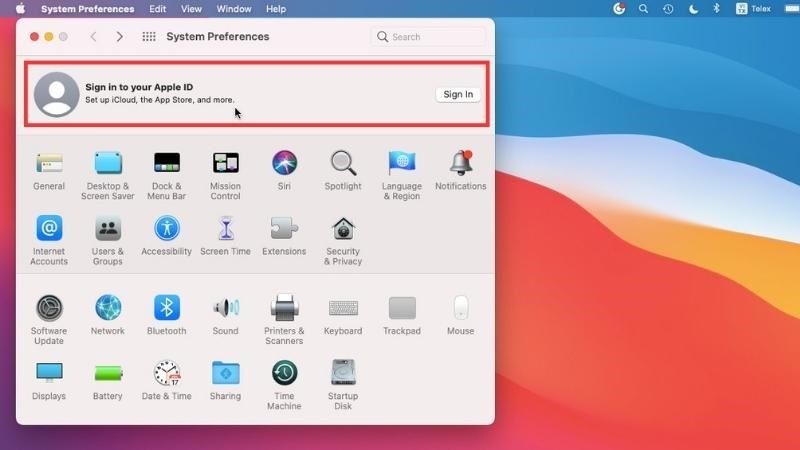The height and width of the screenshot is (450, 800).
Task: Open the Siri preferences pane
Action: (284, 171)
